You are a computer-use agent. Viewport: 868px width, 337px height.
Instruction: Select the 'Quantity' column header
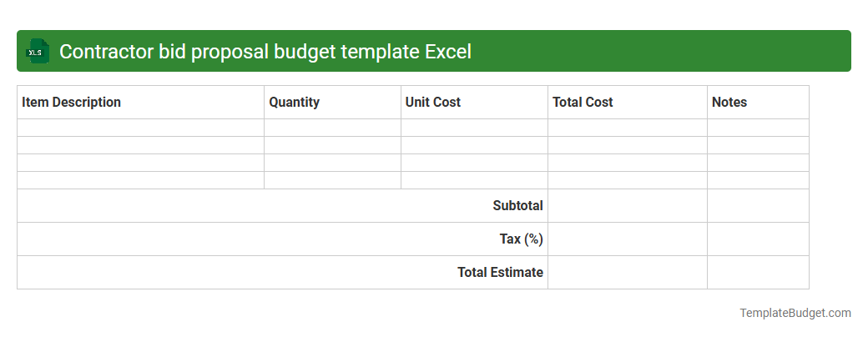pos(333,103)
